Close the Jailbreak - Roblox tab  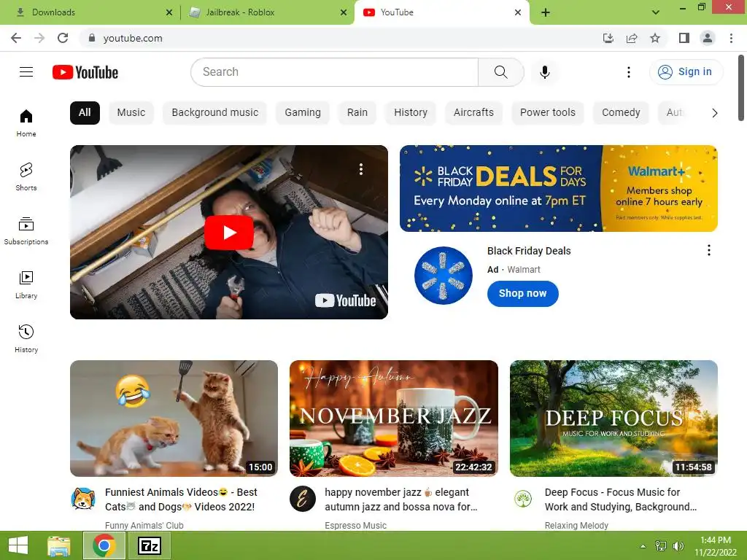[x=344, y=12]
